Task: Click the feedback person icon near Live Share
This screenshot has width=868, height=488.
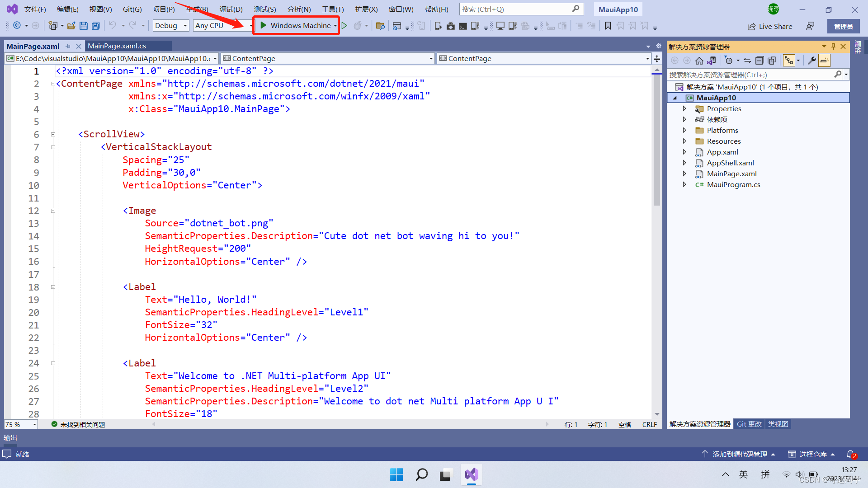Action: (x=810, y=26)
